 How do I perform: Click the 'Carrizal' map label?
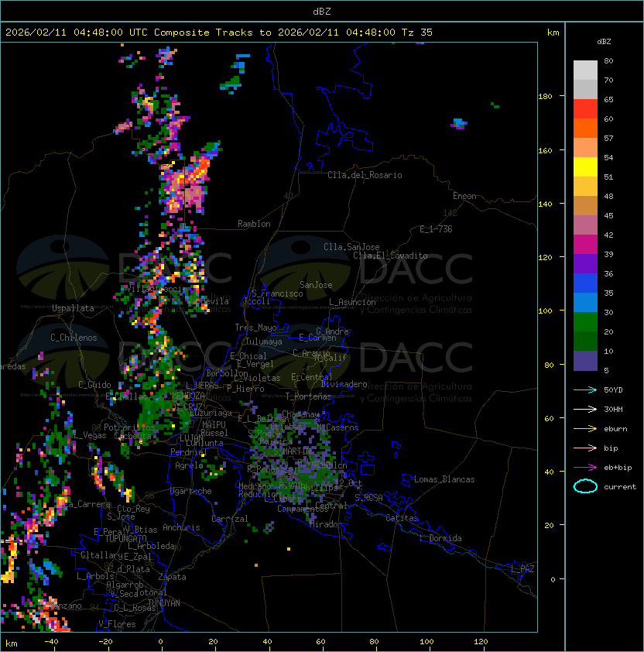[230, 519]
